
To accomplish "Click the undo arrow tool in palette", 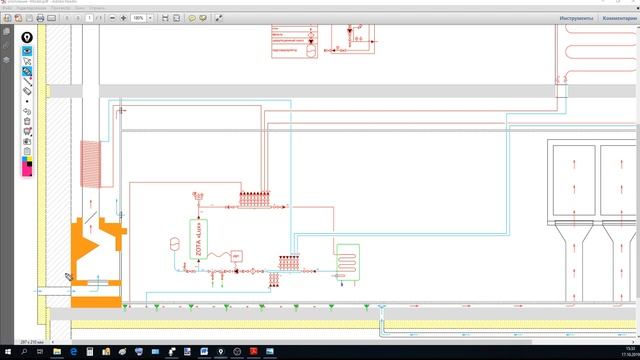I will tap(27, 111).
